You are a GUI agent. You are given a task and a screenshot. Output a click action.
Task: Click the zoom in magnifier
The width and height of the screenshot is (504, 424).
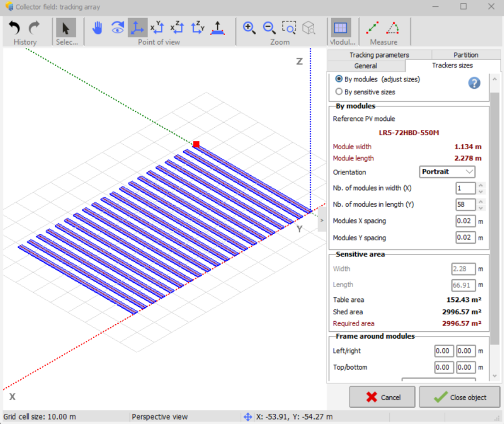coord(249,28)
